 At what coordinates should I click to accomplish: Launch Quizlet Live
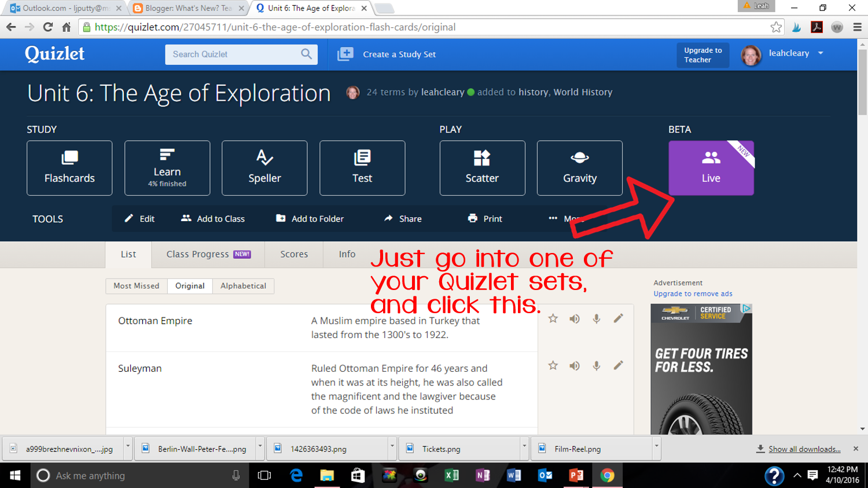711,168
